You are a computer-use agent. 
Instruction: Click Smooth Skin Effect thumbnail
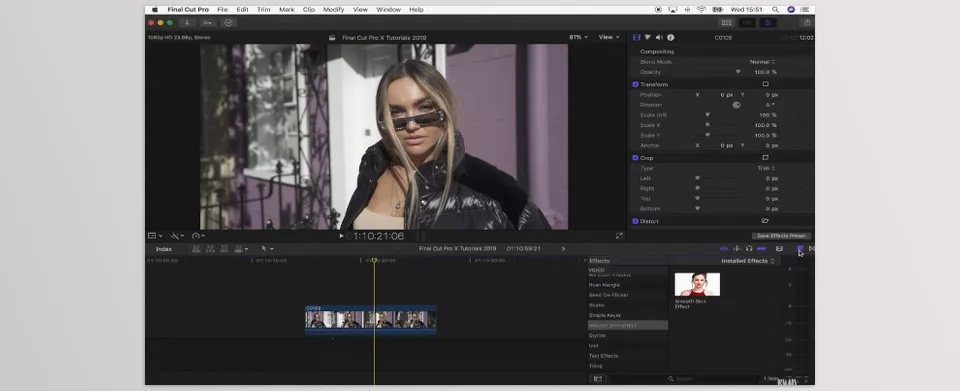click(697, 285)
